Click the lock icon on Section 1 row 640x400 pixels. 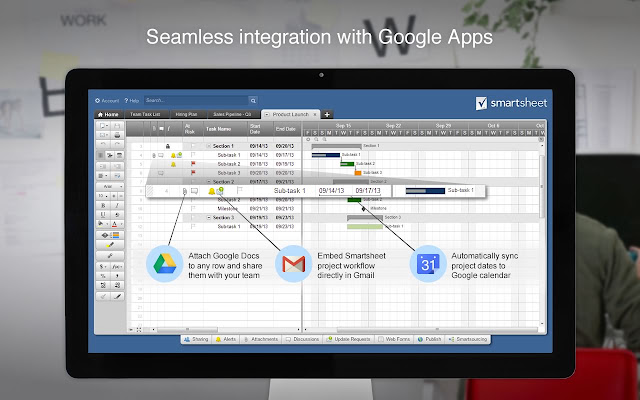[x=167, y=146]
